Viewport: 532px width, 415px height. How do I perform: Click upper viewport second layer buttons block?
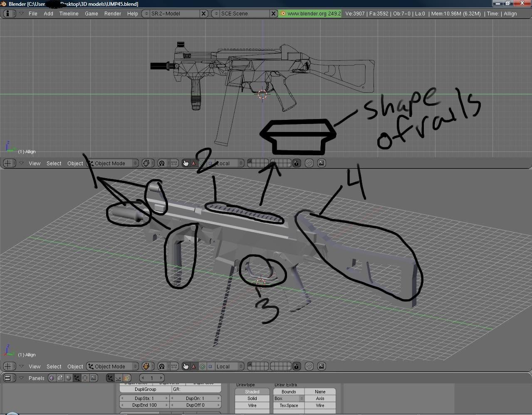281,163
